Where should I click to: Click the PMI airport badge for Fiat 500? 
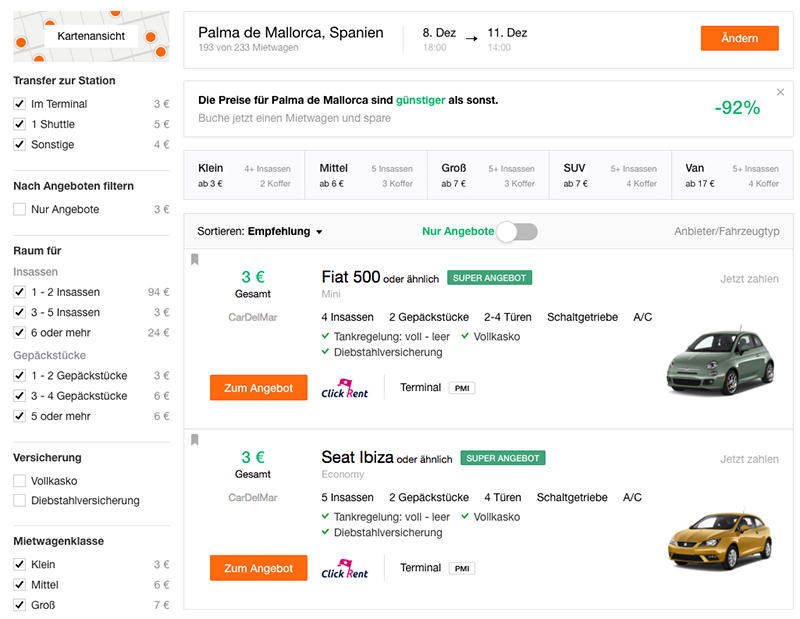462,388
